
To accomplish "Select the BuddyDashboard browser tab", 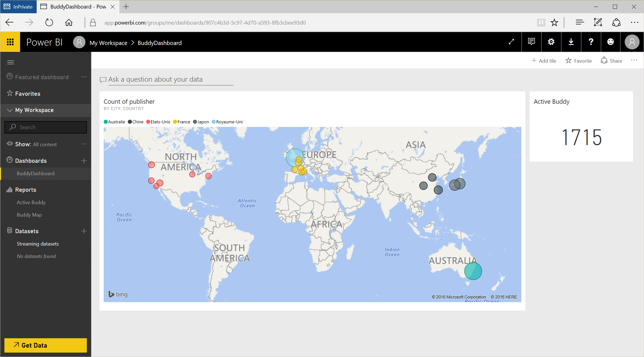I will 78,7.
